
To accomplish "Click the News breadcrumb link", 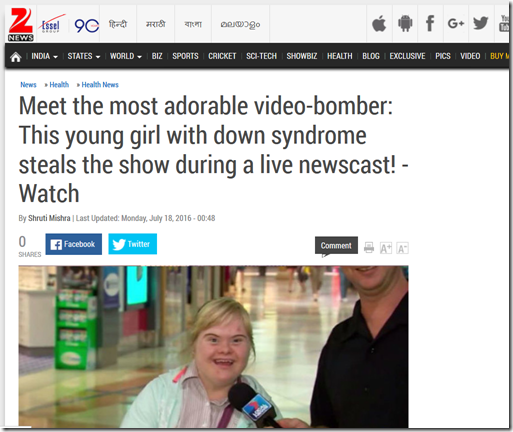I will tap(28, 85).
